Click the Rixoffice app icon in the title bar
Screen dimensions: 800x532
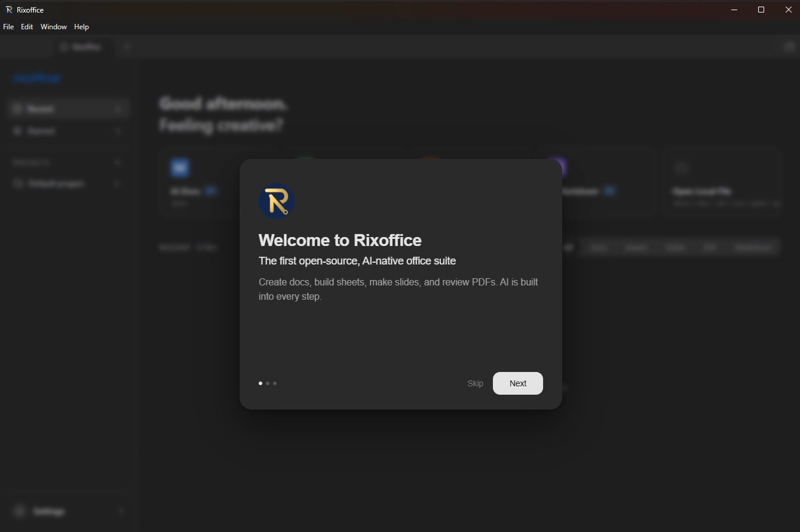9,10
